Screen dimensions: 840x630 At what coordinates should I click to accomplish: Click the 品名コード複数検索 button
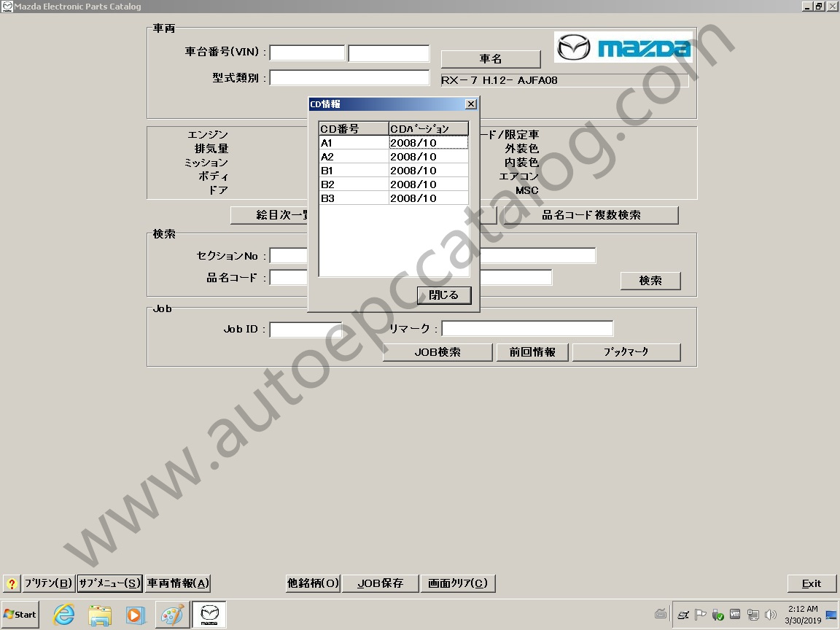coord(591,215)
